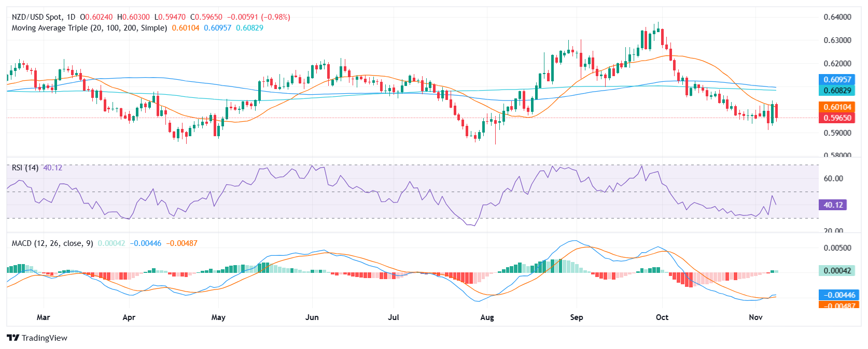This screenshot has height=349, width=868.
Task: Click the orange 0.60104 moving average legend value
Action: [x=186, y=28]
